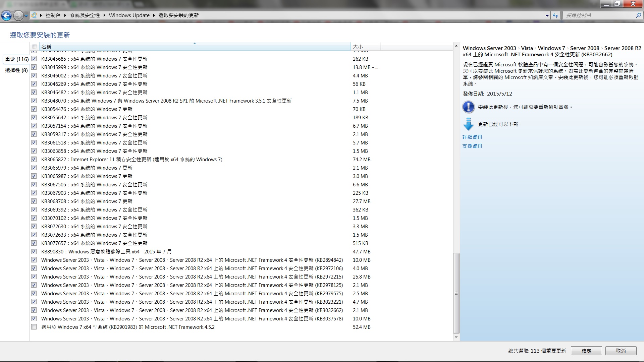Image resolution: width=644 pixels, height=362 pixels.
Task: Select the KB3032662 .NET Framework 4 row
Action: (241, 310)
